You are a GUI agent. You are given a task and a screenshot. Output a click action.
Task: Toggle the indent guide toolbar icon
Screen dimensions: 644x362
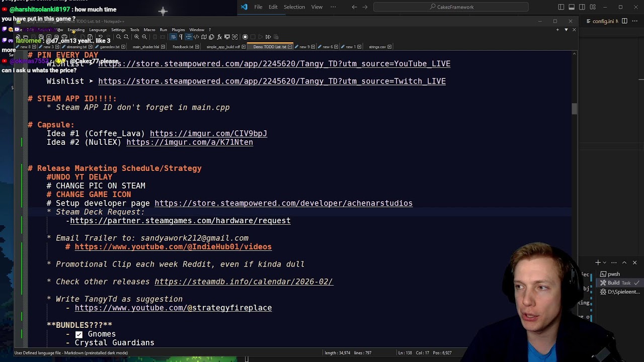pyautogui.click(x=189, y=37)
